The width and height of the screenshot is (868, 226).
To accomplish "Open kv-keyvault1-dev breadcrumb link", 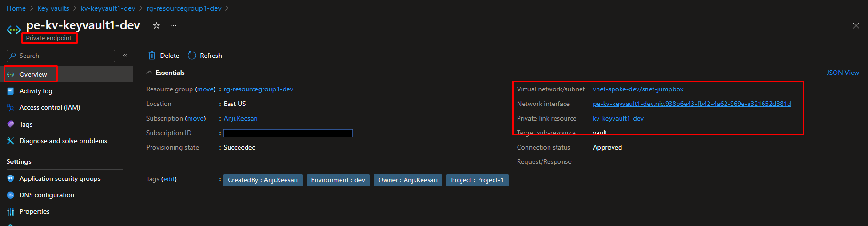I will (x=108, y=8).
